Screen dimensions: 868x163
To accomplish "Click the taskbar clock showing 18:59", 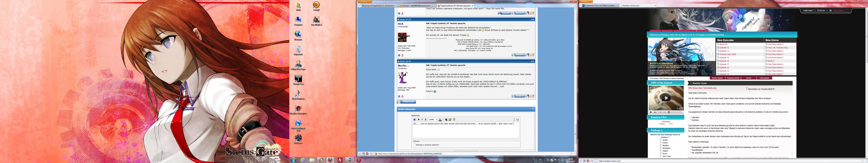I will pos(570,160).
